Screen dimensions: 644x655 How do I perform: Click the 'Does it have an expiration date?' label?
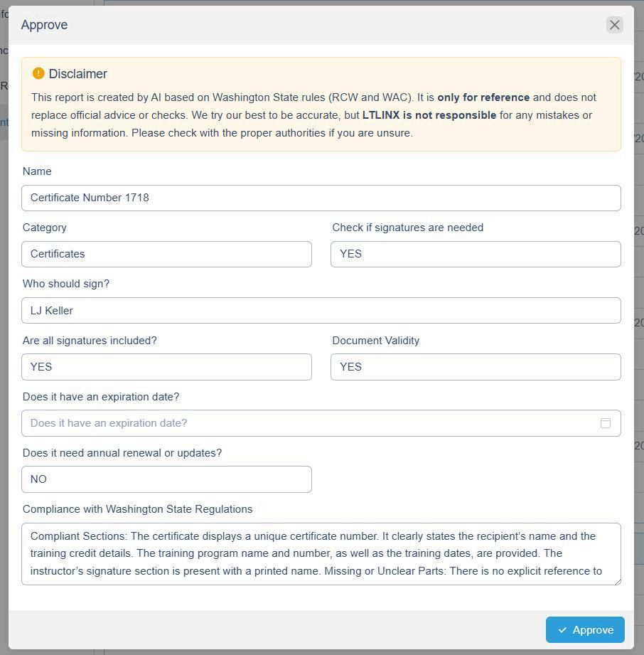[101, 397]
